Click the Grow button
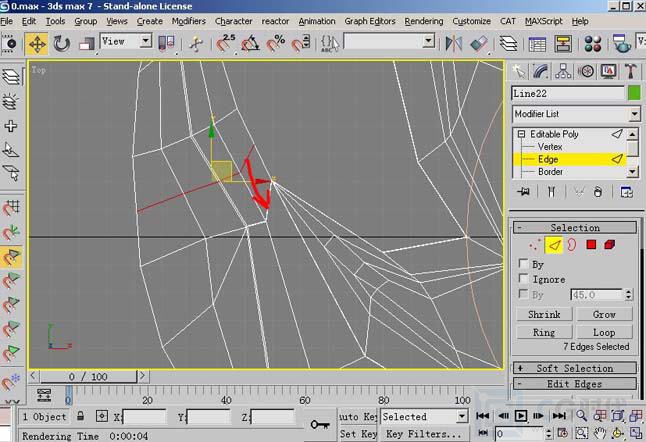Viewport: 646px width, 442px height. tap(604, 314)
